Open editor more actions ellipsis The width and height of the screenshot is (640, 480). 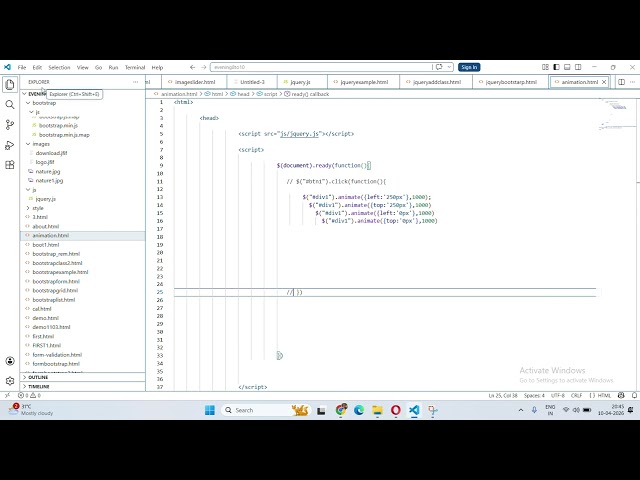point(632,82)
